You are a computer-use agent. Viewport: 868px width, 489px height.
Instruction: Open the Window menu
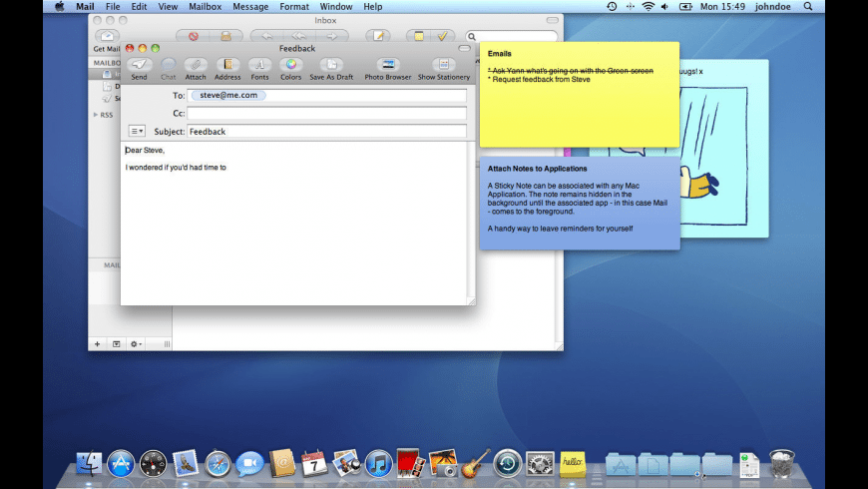(x=336, y=7)
